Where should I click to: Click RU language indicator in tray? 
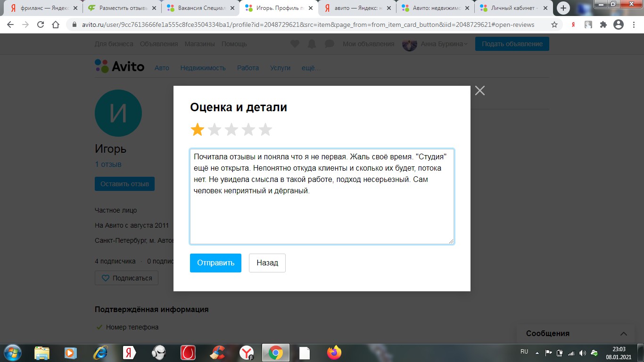coord(524,352)
